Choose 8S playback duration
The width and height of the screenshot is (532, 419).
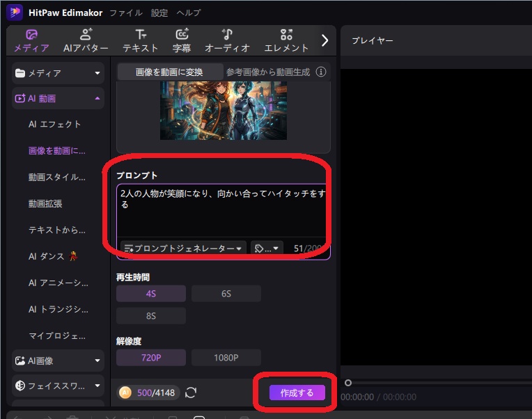tap(151, 316)
